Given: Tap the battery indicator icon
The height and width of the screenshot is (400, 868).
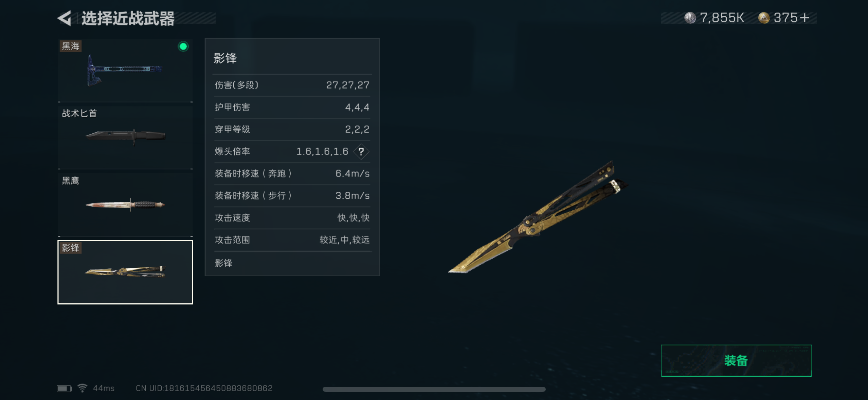Looking at the screenshot, I should tap(64, 388).
